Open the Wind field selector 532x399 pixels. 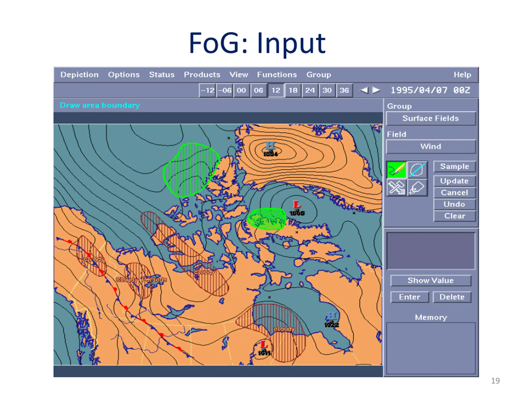coord(431,147)
